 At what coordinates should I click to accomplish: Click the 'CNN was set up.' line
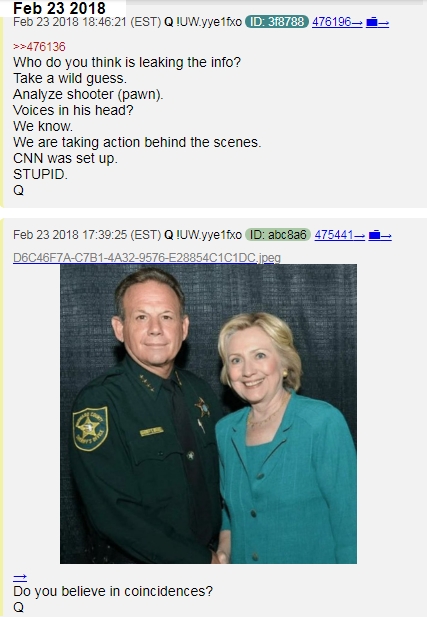[65, 158]
